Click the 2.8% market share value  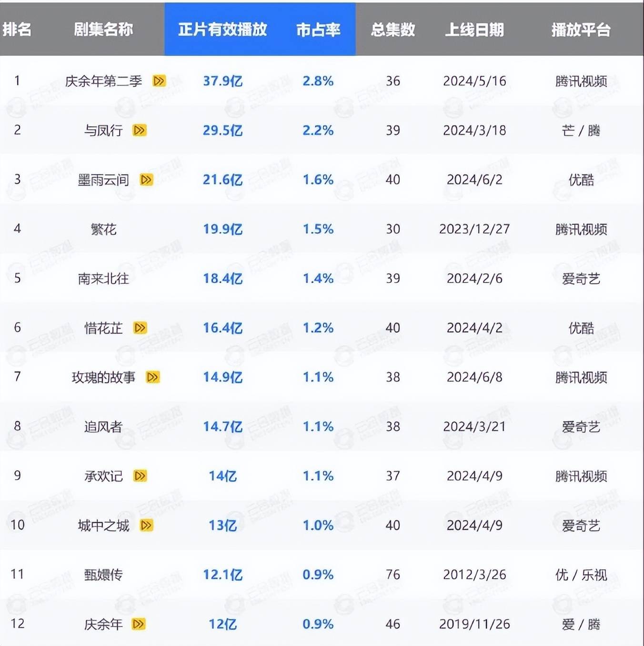[318, 81]
